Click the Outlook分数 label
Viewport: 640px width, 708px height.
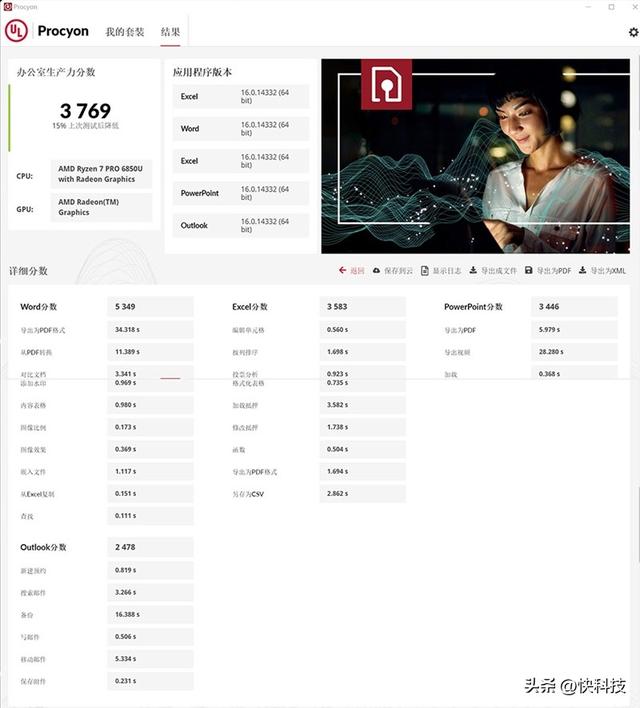pos(43,547)
